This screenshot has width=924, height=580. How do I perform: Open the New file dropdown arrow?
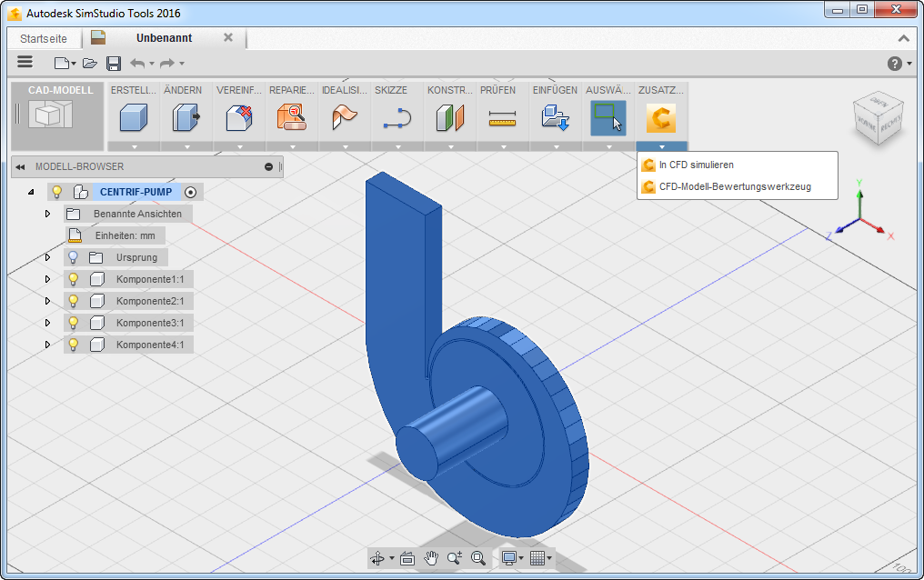[73, 64]
